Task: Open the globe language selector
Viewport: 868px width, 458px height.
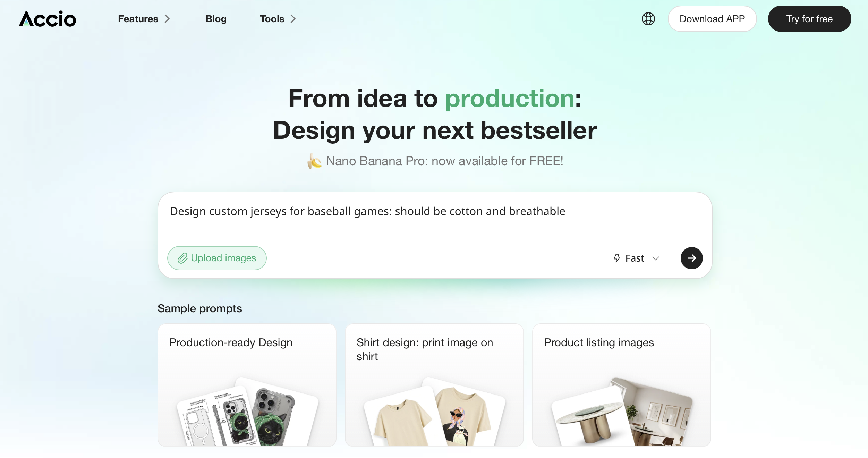Action: tap(648, 19)
